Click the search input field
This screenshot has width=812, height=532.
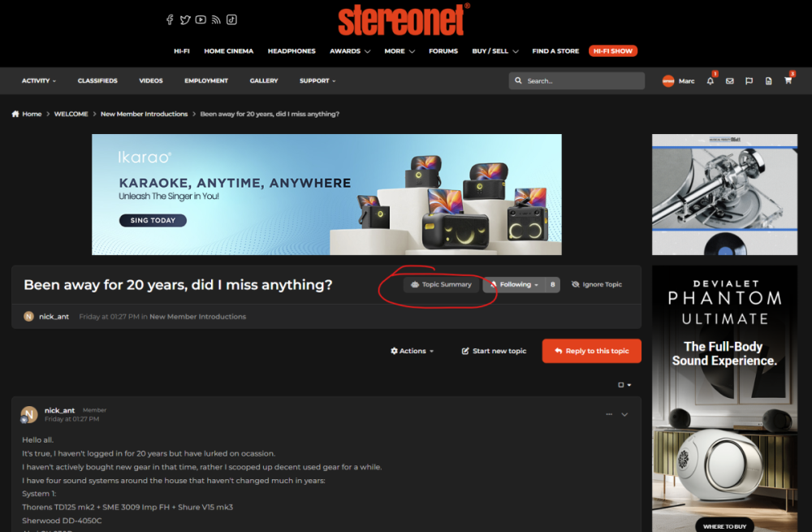(581, 81)
